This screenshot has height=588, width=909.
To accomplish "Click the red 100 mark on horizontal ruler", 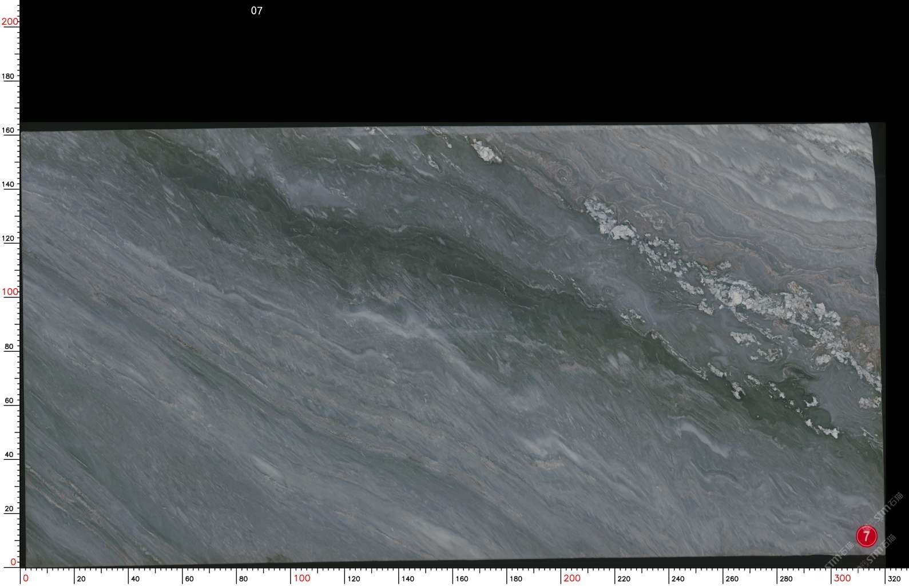I will (301, 578).
